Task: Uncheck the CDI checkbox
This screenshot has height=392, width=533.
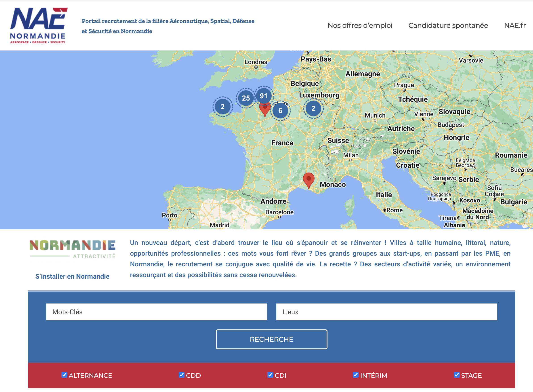Action: (x=270, y=375)
